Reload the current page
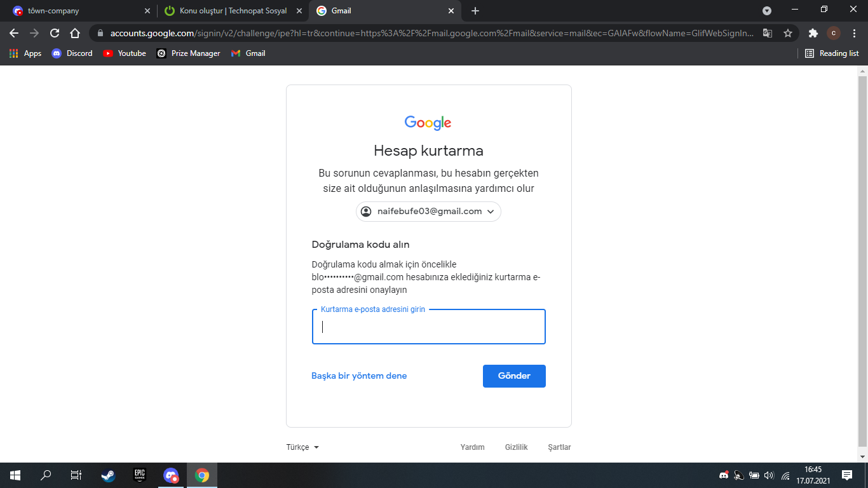 [55, 33]
